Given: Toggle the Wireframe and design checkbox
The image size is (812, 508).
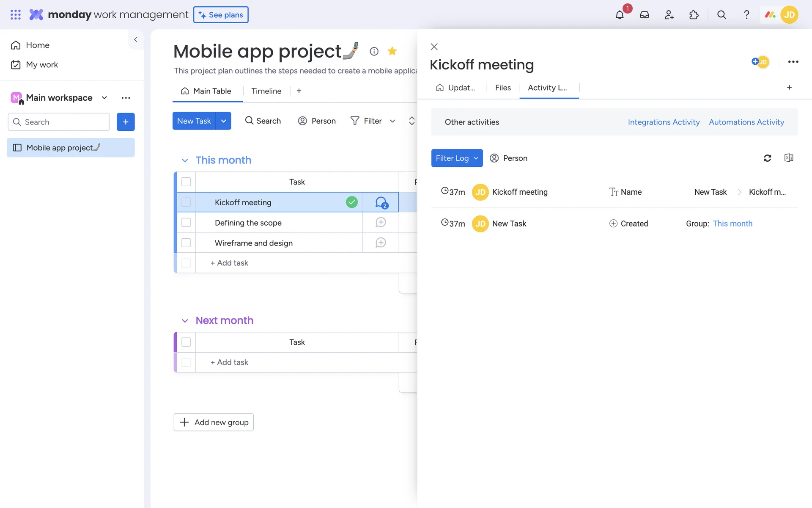Looking at the screenshot, I should point(186,243).
